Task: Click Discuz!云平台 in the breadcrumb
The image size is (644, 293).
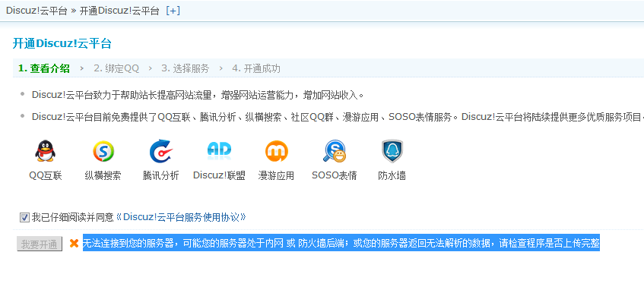Action: (36, 11)
